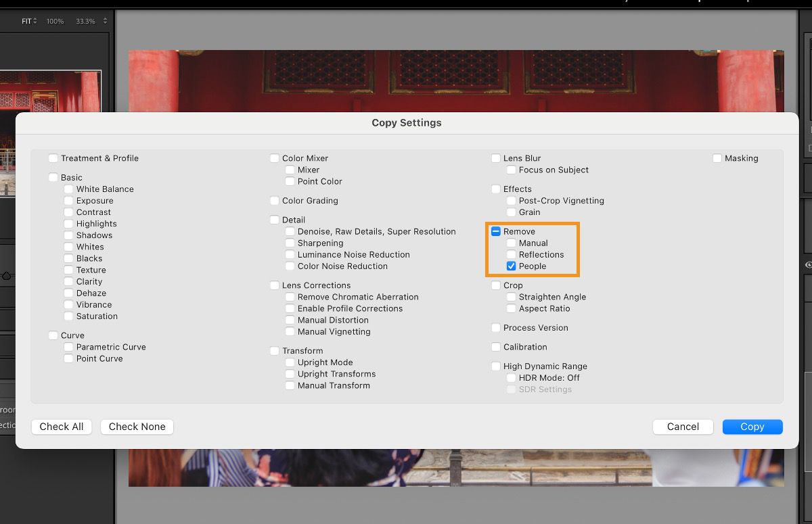Check the Process Version setting

pyautogui.click(x=495, y=328)
